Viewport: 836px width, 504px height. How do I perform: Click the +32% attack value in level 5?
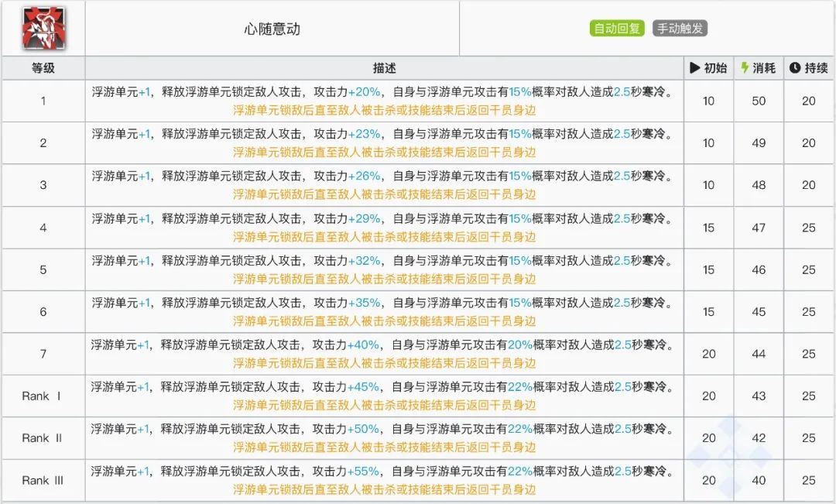tap(364, 261)
